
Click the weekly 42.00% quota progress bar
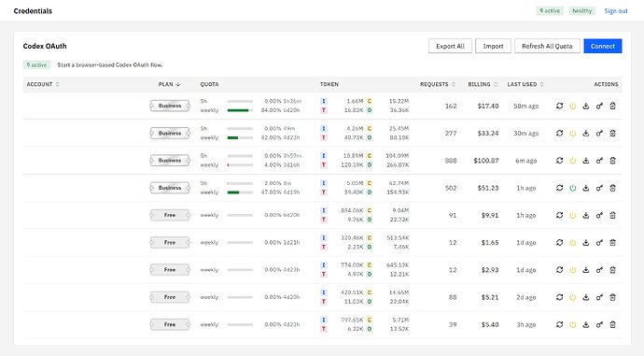(x=240, y=137)
